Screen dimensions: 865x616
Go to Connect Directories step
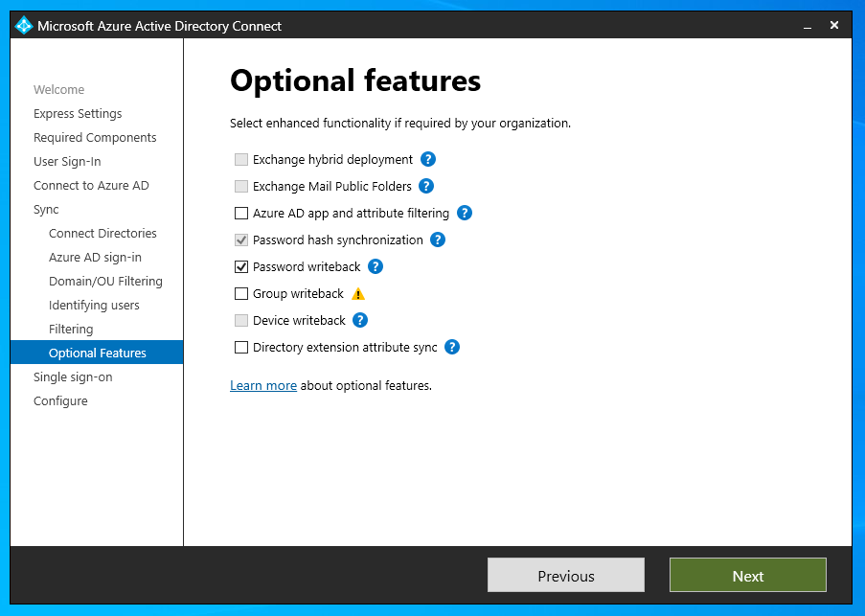(102, 233)
